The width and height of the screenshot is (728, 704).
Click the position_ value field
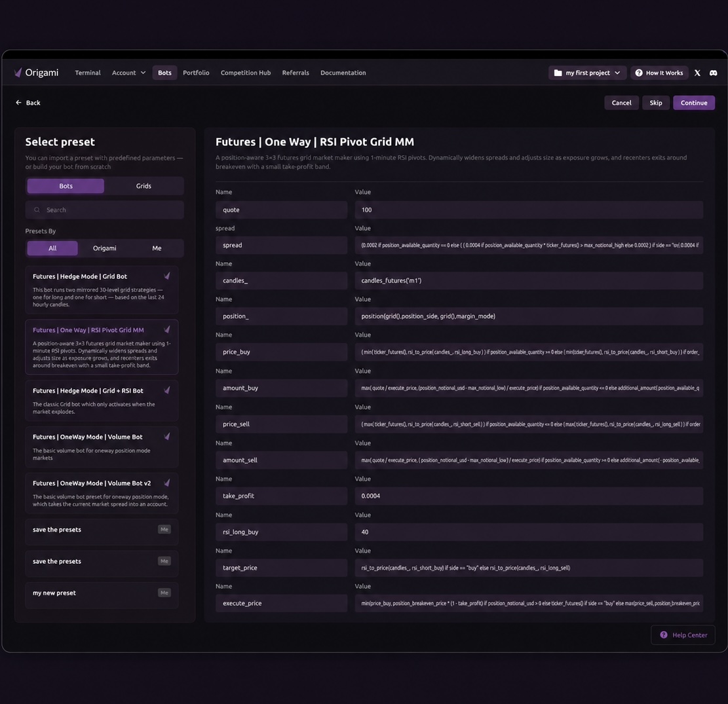tap(529, 316)
